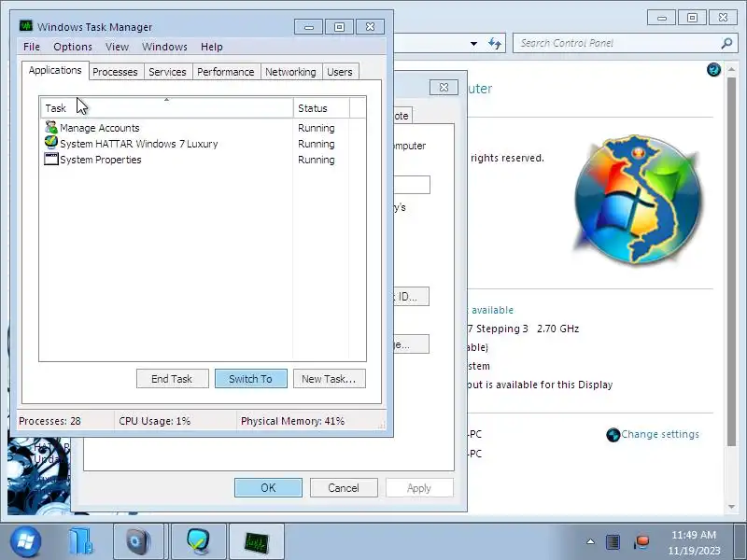Sort by the Task column header

(167, 108)
